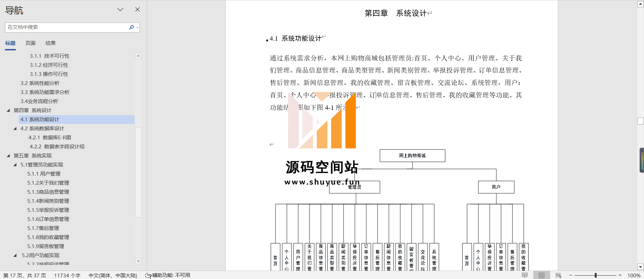Click navigation list scroll up arrow
Viewport: 644px width, 279px height.
(138, 56)
